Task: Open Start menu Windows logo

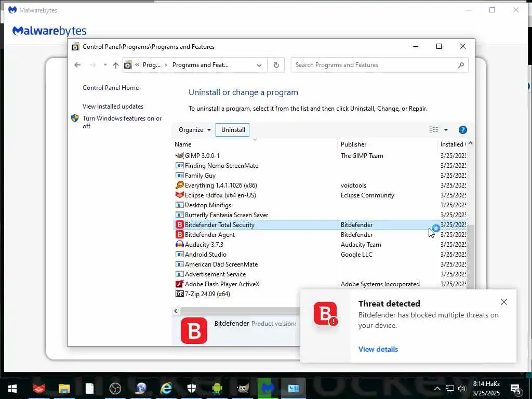Action: [12, 388]
